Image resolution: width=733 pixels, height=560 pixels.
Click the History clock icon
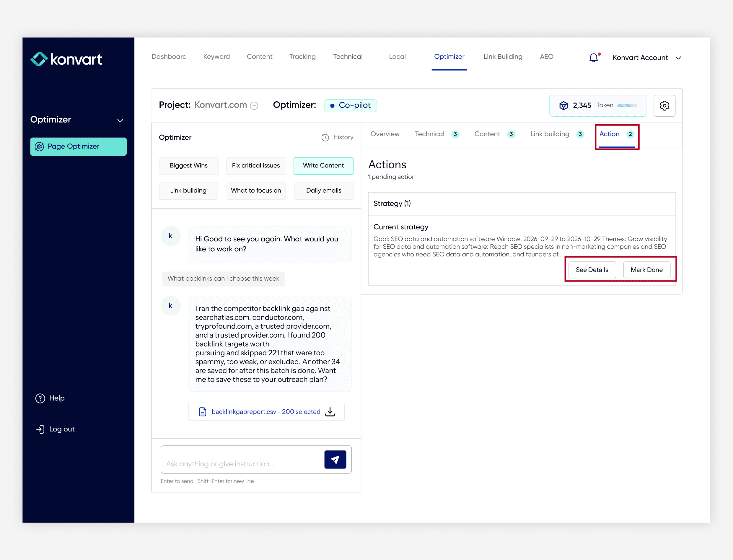coord(325,137)
